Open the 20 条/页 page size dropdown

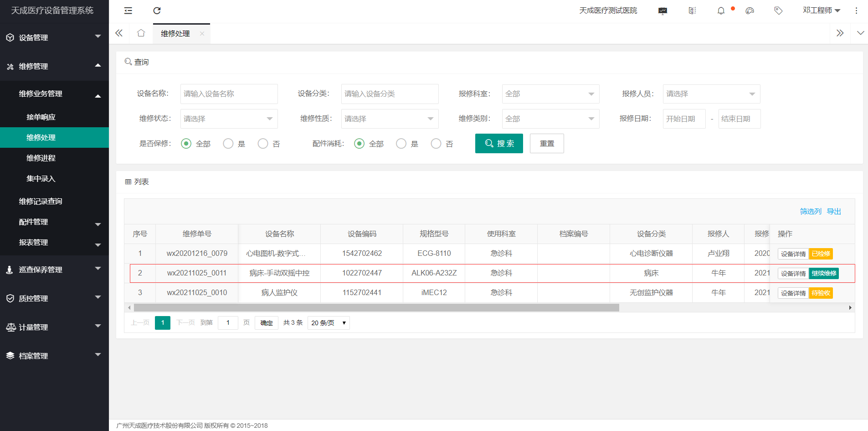click(329, 323)
